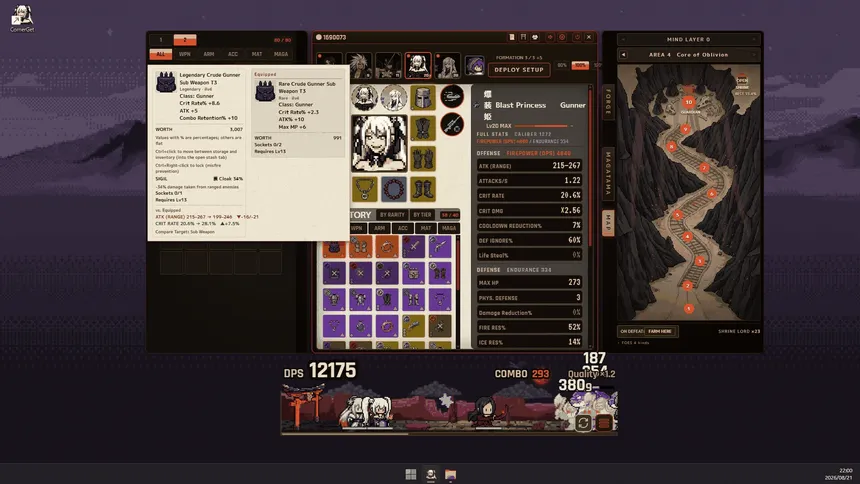Select the ACC filter in stash panel
The height and width of the screenshot is (484, 860).
(x=233, y=54)
